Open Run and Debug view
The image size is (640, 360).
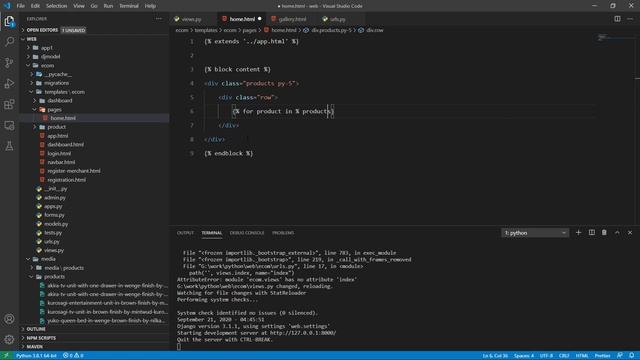point(9,83)
